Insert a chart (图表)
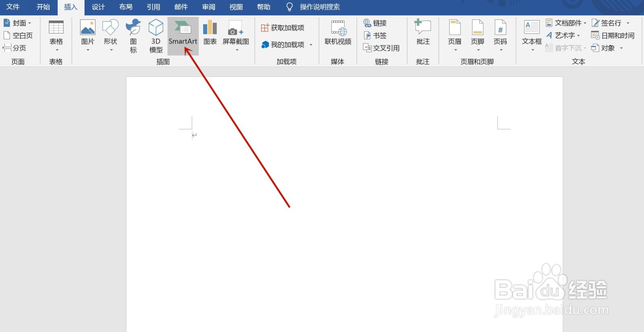The width and height of the screenshot is (644, 332). pos(210,33)
